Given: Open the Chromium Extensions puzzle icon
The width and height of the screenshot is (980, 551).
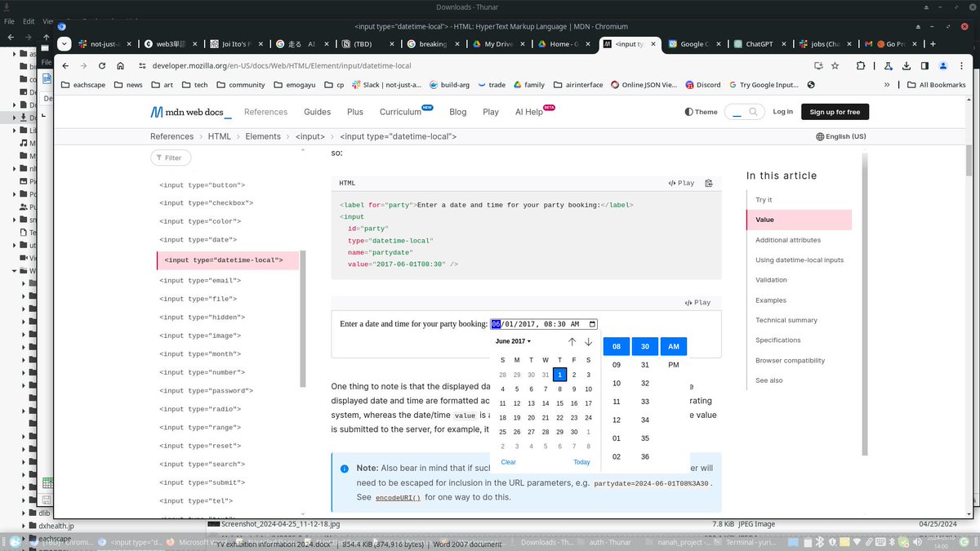Looking at the screenshot, I should tap(860, 65).
